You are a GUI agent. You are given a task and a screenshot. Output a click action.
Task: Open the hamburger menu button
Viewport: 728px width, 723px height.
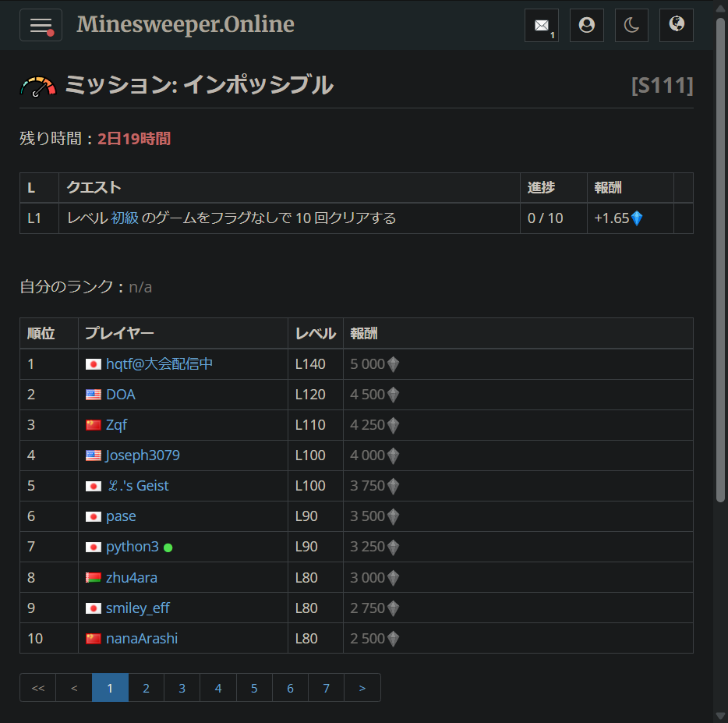(41, 25)
